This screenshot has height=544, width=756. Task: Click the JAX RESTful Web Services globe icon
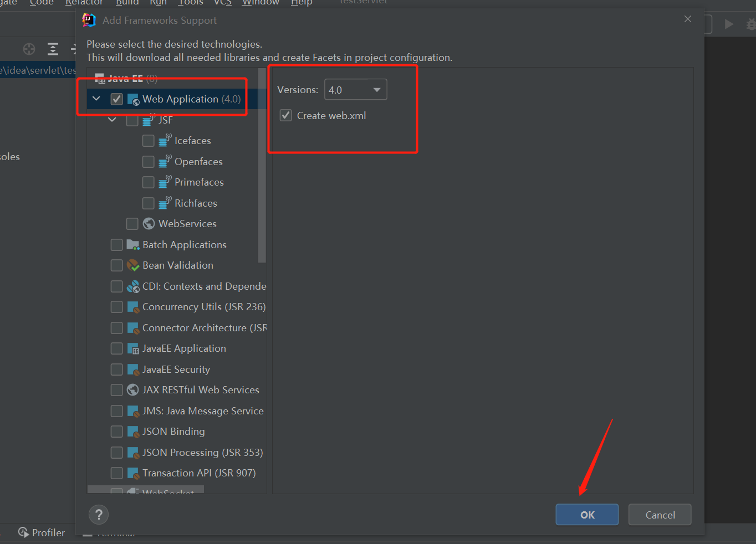132,390
